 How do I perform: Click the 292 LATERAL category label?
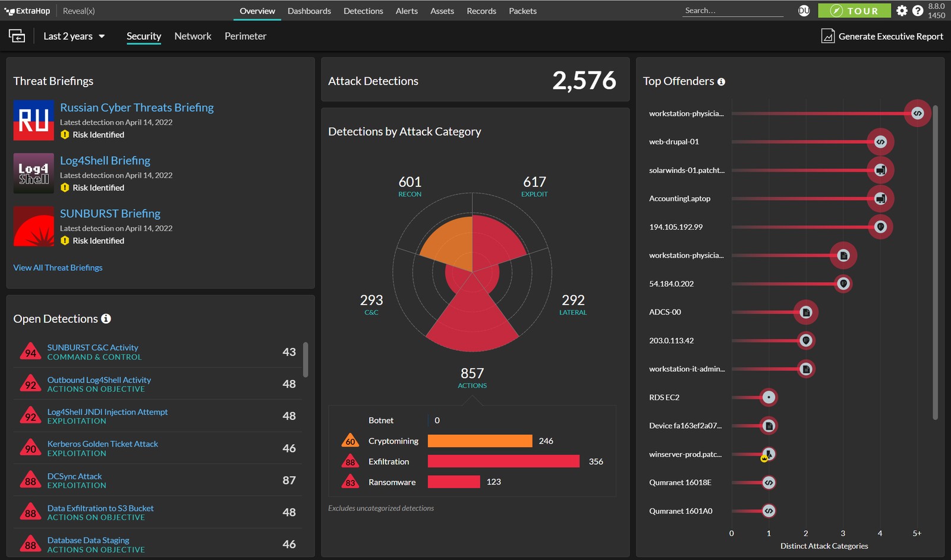(x=573, y=304)
